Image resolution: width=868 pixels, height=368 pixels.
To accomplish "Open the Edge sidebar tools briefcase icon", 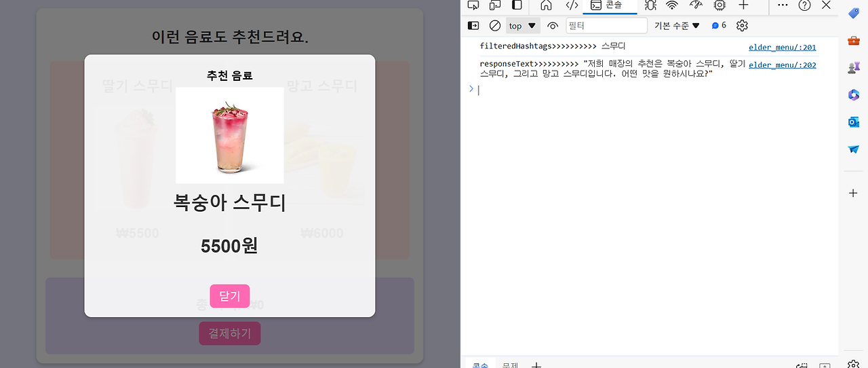I will [x=854, y=41].
